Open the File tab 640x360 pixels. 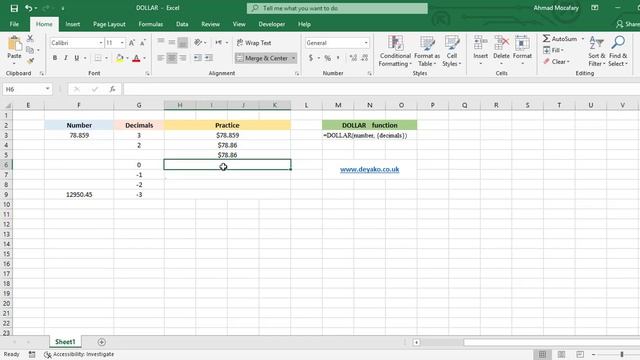tap(14, 24)
